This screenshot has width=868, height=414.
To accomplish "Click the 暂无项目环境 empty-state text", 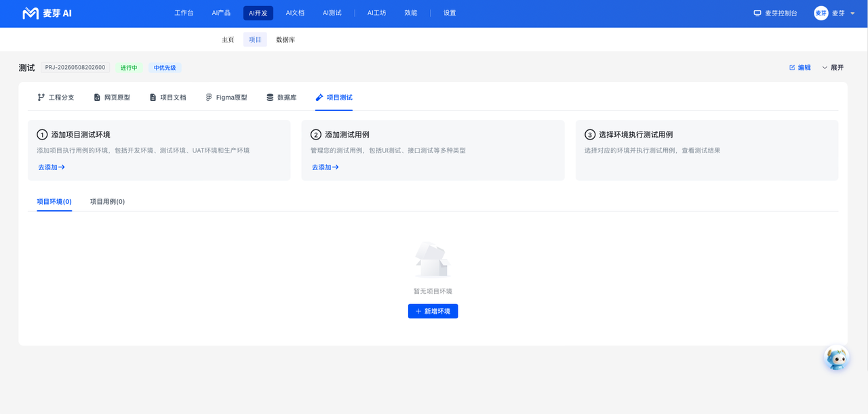I will tap(433, 291).
